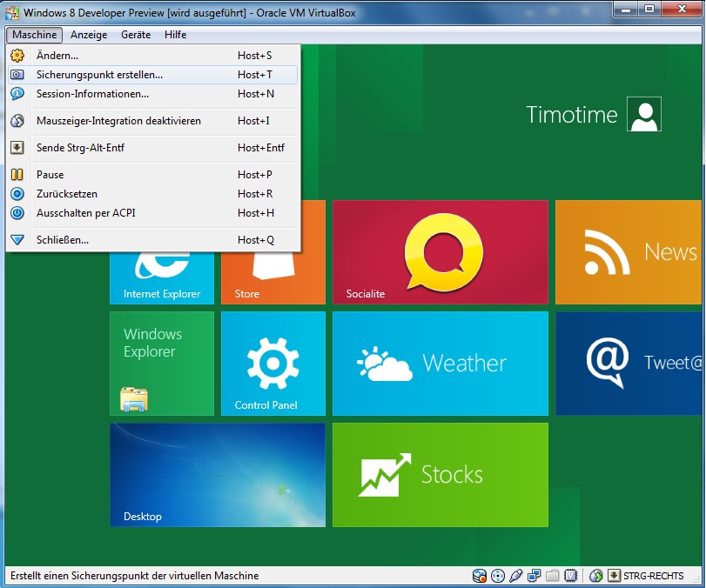Select Sicherungspunkt erstellen... menu entry

[152, 75]
